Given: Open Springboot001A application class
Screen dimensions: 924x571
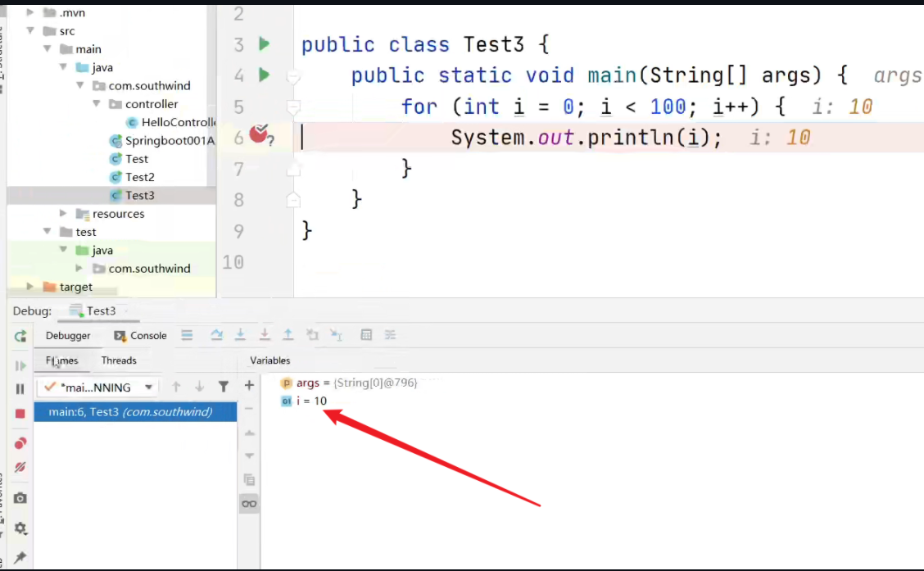Looking at the screenshot, I should [x=162, y=140].
